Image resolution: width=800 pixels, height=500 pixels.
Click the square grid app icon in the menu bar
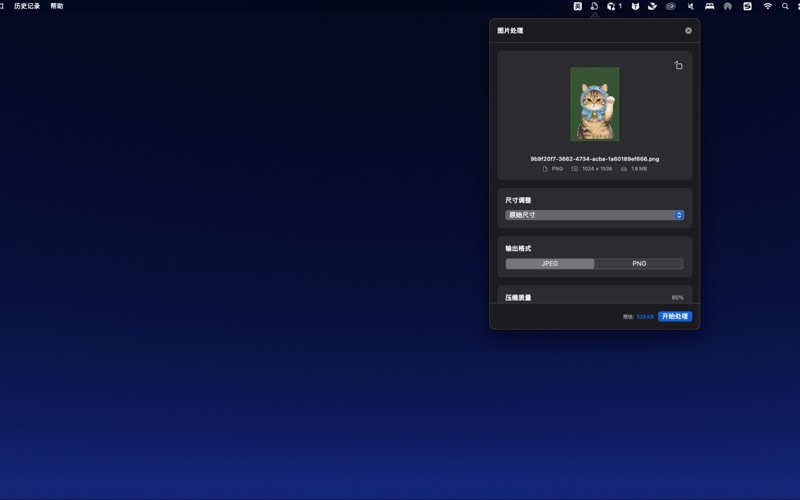pyautogui.click(x=578, y=6)
